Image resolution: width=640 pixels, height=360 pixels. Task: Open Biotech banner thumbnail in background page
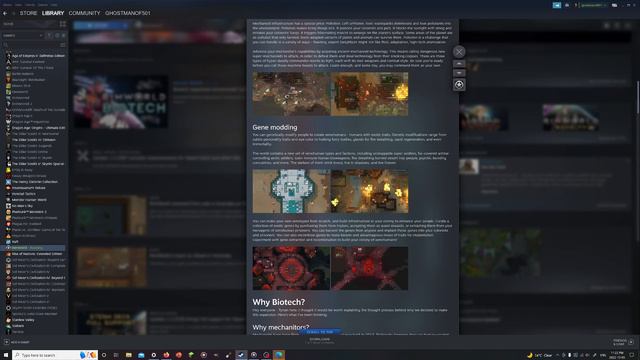pyautogui.click(x=121, y=102)
